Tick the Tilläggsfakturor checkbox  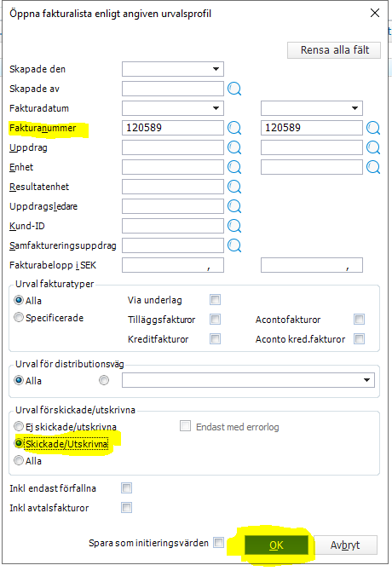point(215,320)
